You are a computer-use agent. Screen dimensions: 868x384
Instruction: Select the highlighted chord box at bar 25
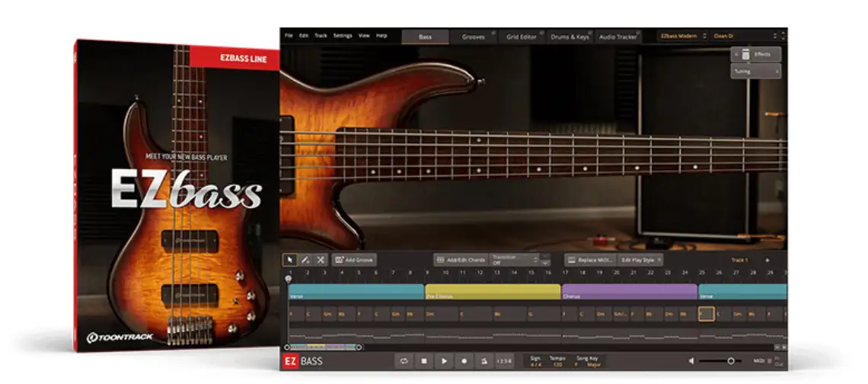(706, 314)
